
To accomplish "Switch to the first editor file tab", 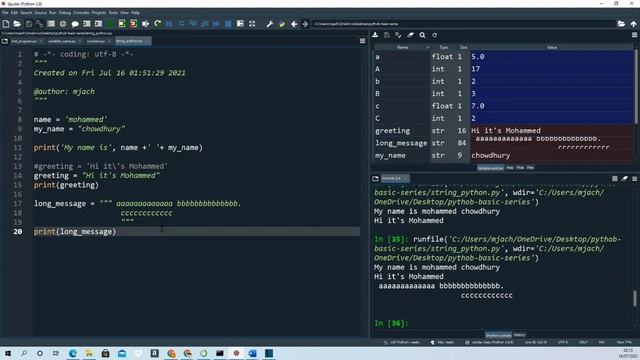I will click(x=26, y=41).
